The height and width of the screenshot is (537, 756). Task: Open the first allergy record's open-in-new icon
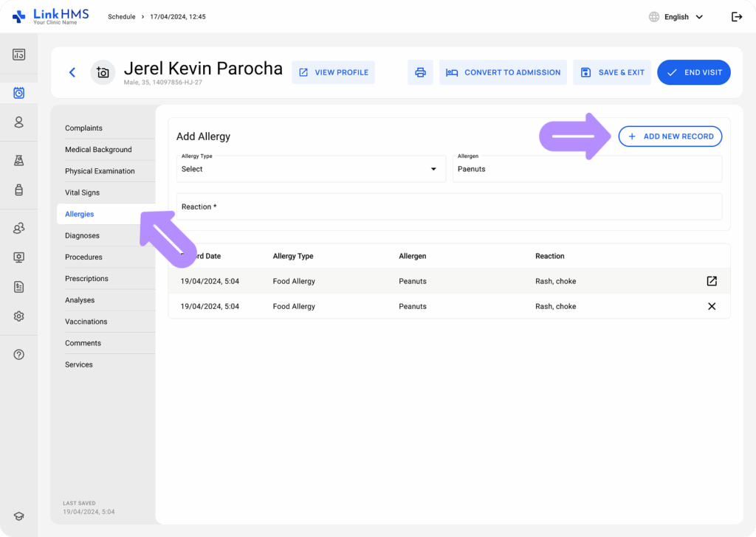(712, 281)
